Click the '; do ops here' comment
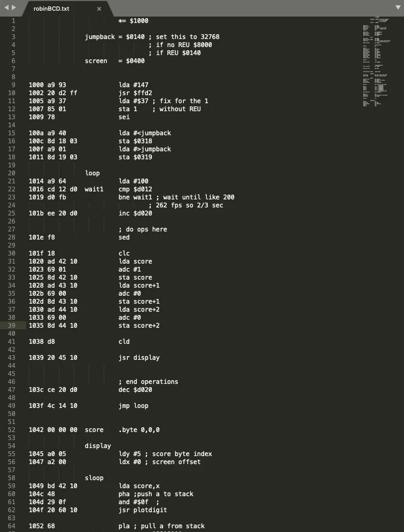 [x=143, y=229]
